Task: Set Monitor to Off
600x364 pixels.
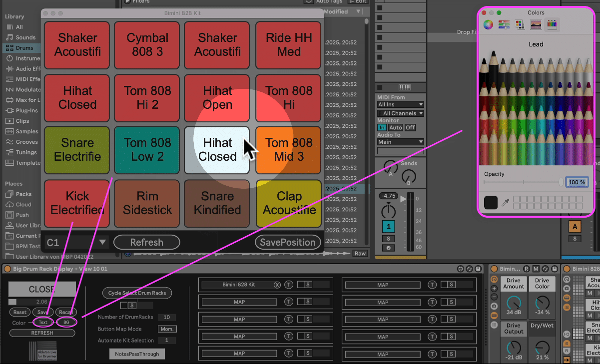Action: [x=410, y=127]
